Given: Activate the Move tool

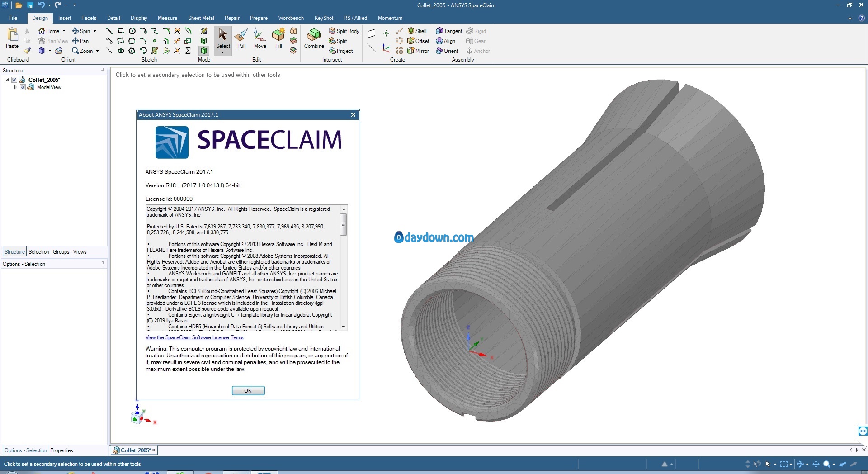Looking at the screenshot, I should pos(260,38).
